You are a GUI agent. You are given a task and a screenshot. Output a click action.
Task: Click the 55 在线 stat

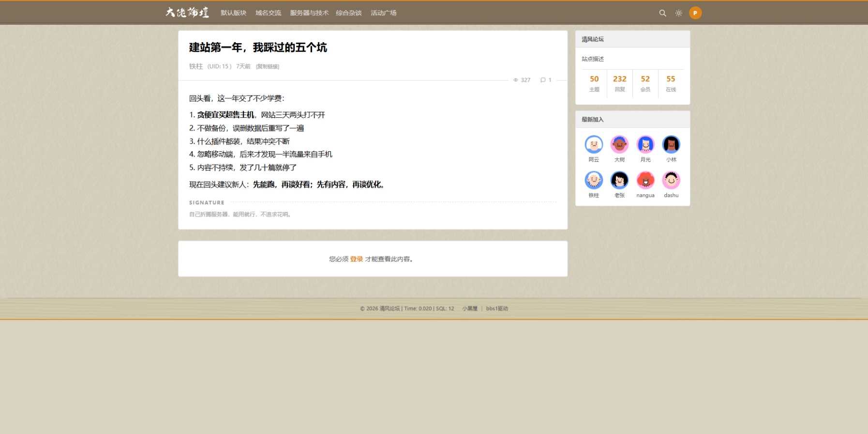tap(671, 83)
